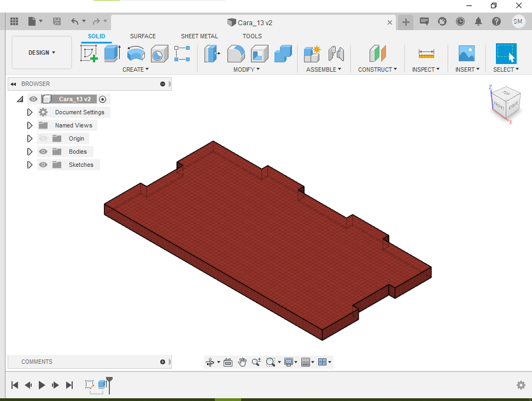Open the SELECT dropdown menu
Screen dimensions: 532x401
[506, 69]
